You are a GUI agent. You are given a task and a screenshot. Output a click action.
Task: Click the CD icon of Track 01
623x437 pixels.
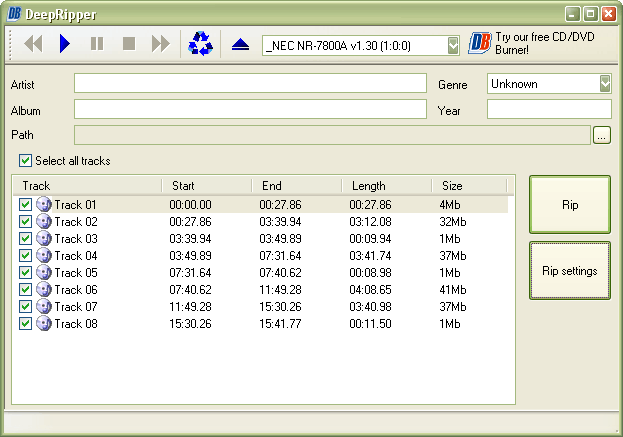[44, 205]
